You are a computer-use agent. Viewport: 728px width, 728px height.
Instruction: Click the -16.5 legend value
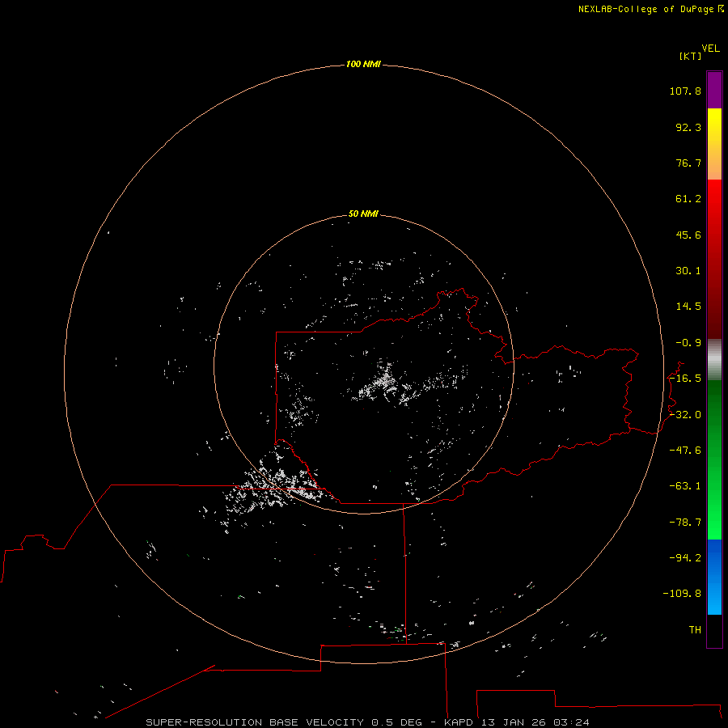tap(685, 379)
